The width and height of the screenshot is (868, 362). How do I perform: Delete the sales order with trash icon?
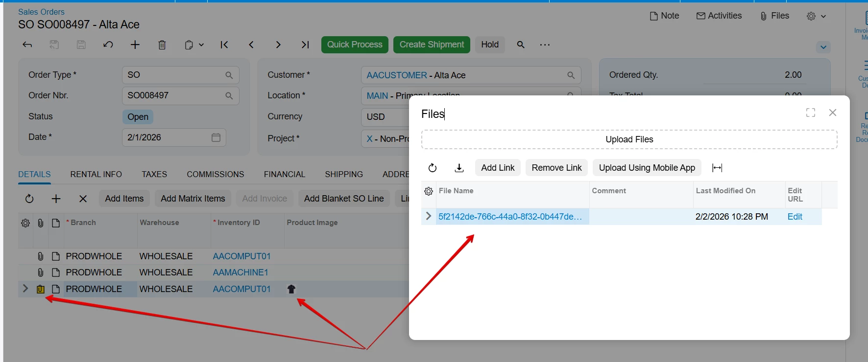pyautogui.click(x=162, y=45)
